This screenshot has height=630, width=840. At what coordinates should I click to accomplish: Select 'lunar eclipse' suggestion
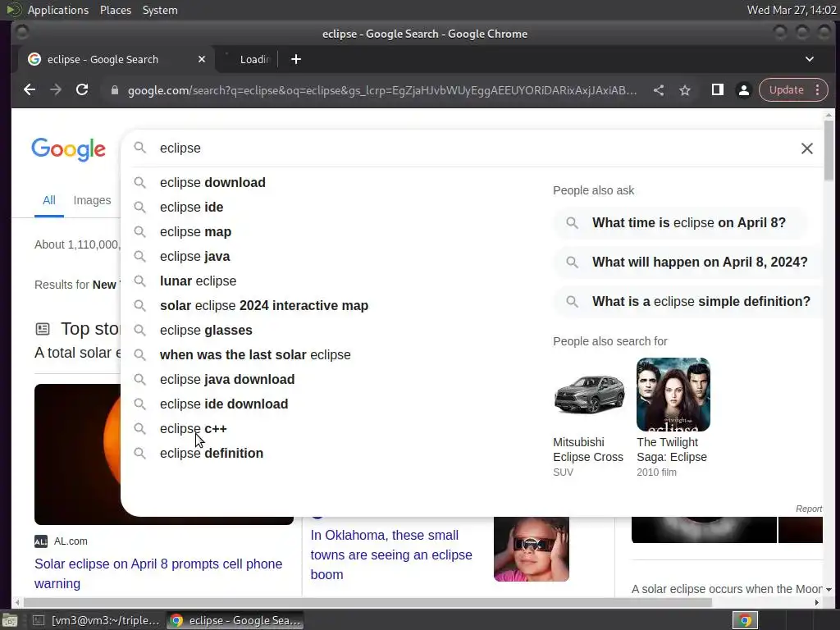(x=198, y=281)
